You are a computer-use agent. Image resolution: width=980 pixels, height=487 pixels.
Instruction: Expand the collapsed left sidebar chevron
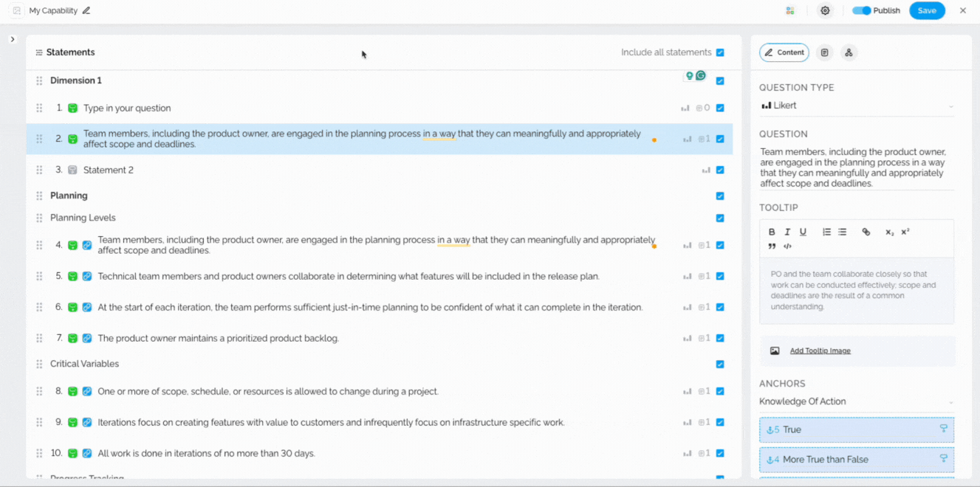click(13, 39)
